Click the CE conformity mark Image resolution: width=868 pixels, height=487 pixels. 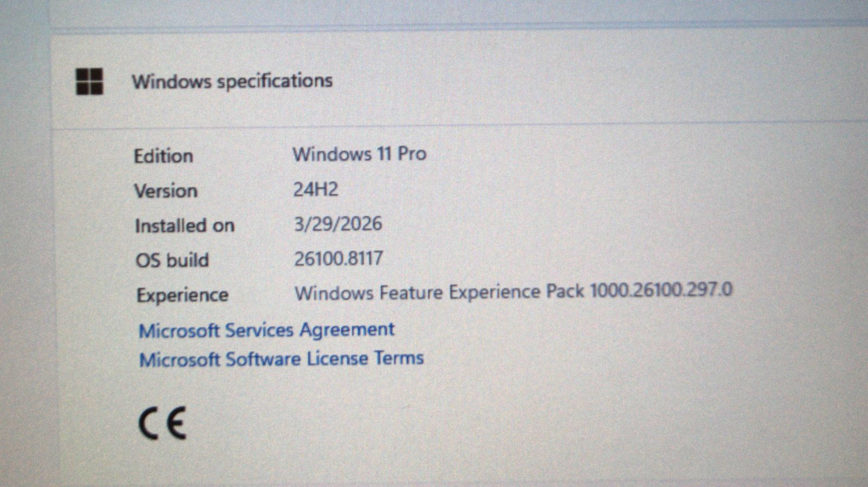tap(163, 423)
